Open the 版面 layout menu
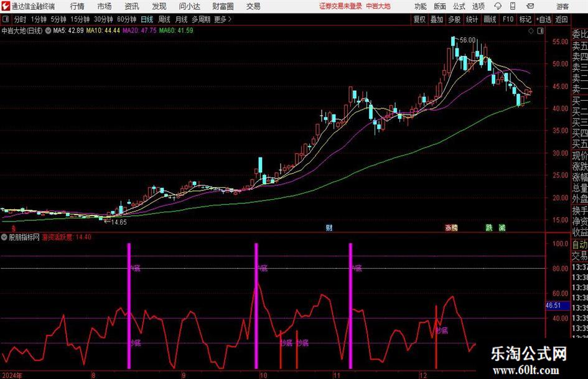Viewport: 588px width, 379px height. point(439,6)
